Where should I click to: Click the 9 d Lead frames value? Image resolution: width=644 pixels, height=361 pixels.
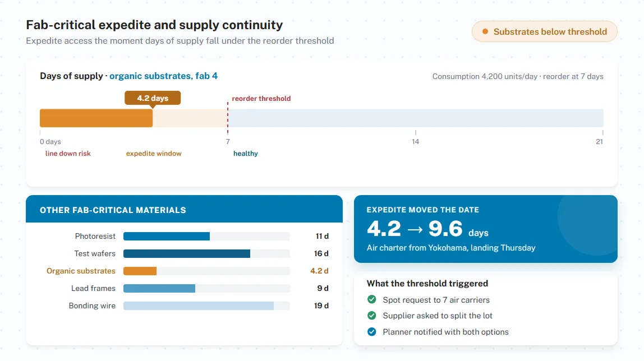click(x=323, y=288)
